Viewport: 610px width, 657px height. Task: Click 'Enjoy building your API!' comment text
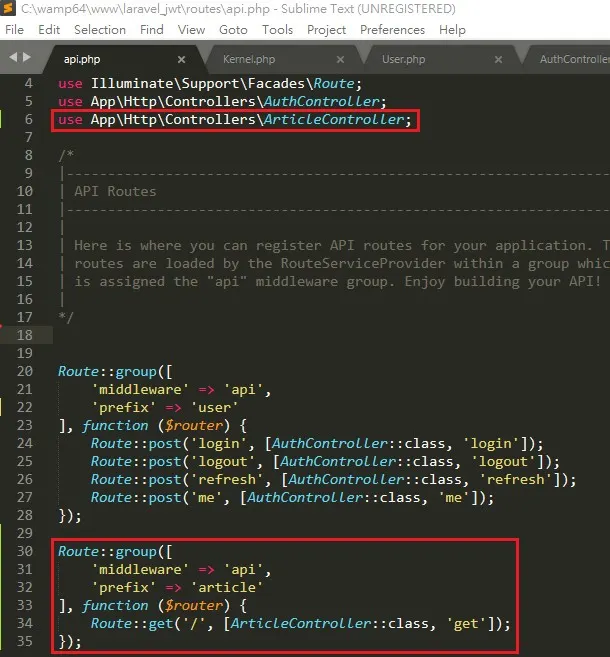click(502, 282)
